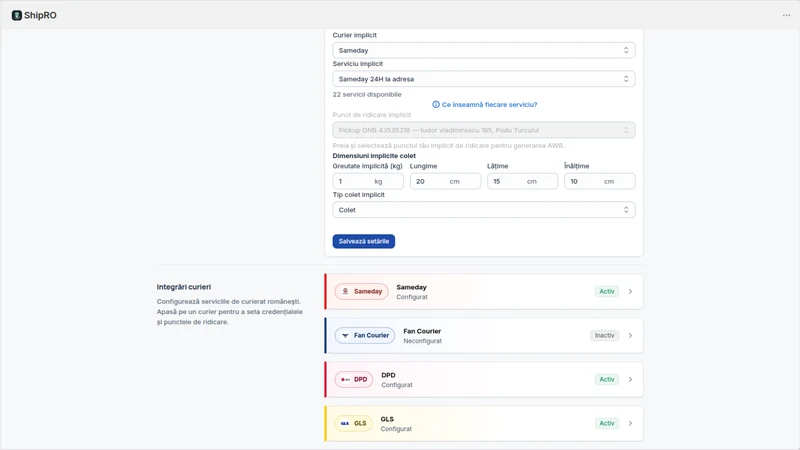Expand the DPD integration chevron

click(630, 379)
